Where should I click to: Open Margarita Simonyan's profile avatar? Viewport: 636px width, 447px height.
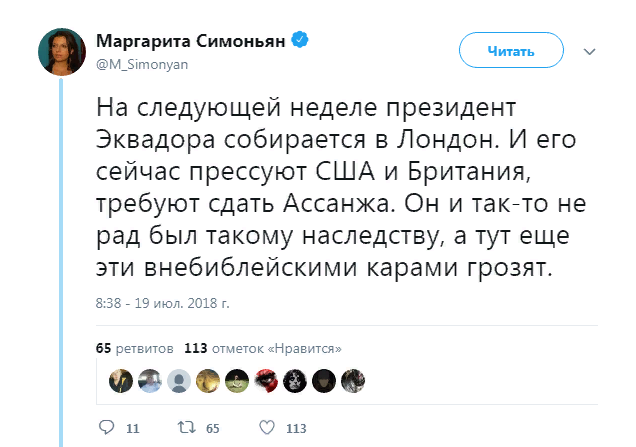point(62,50)
